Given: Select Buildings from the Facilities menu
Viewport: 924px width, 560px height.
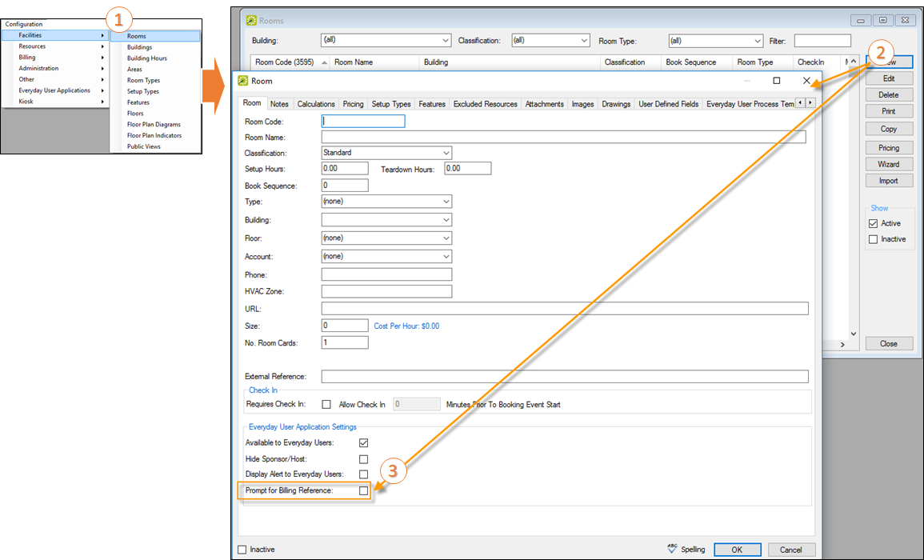Looking at the screenshot, I should coord(139,47).
